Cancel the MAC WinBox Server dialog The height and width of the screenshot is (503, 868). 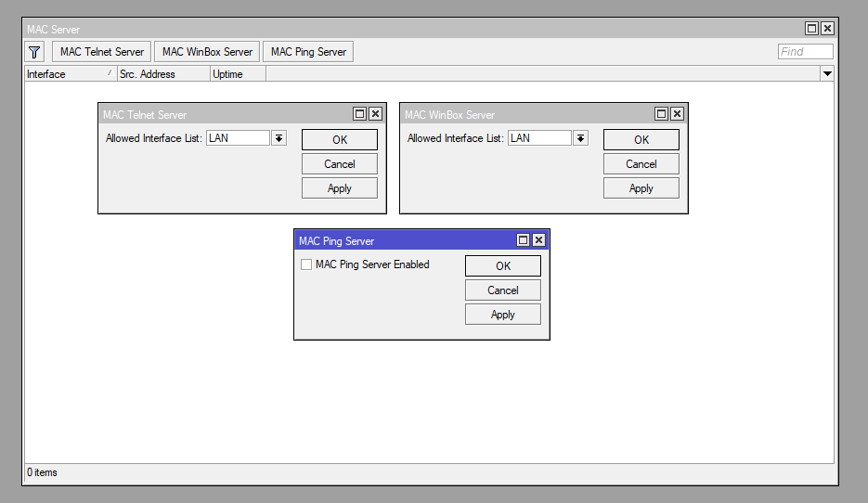[641, 163]
